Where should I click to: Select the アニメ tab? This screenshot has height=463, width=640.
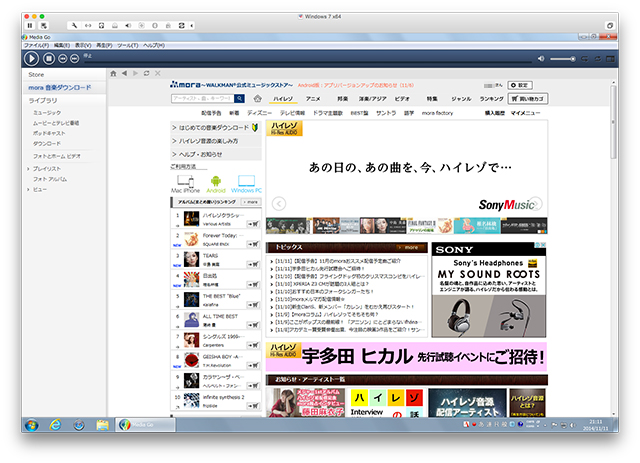313,99
